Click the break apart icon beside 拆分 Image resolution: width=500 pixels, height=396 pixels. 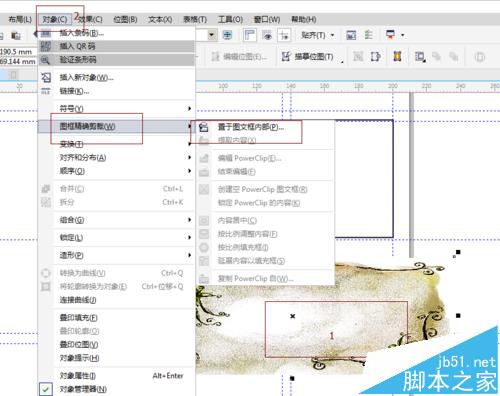[46, 202]
